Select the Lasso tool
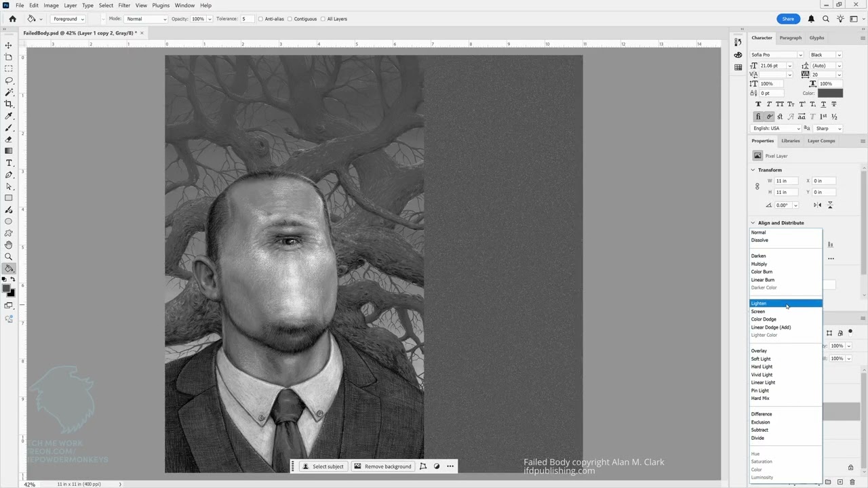 [9, 81]
